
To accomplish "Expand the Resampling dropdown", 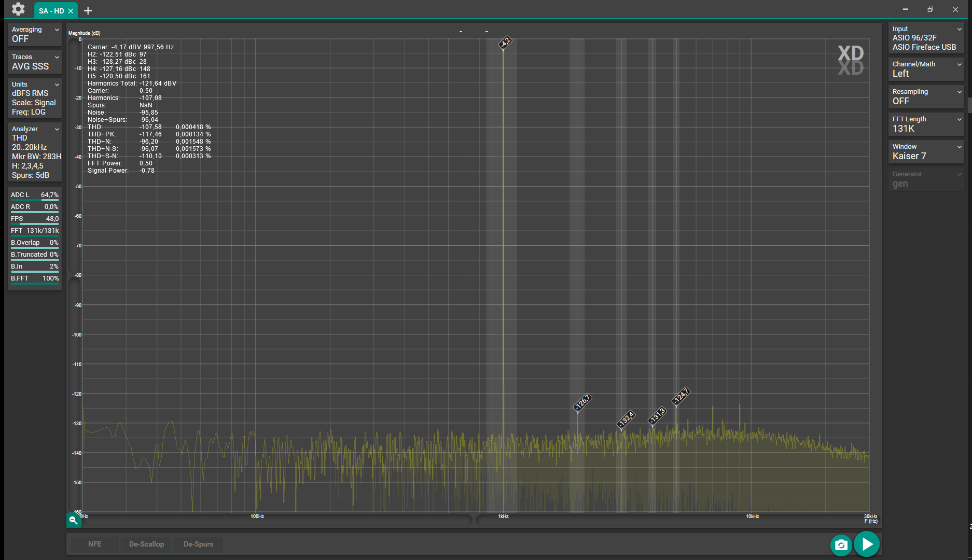I will pyautogui.click(x=926, y=96).
